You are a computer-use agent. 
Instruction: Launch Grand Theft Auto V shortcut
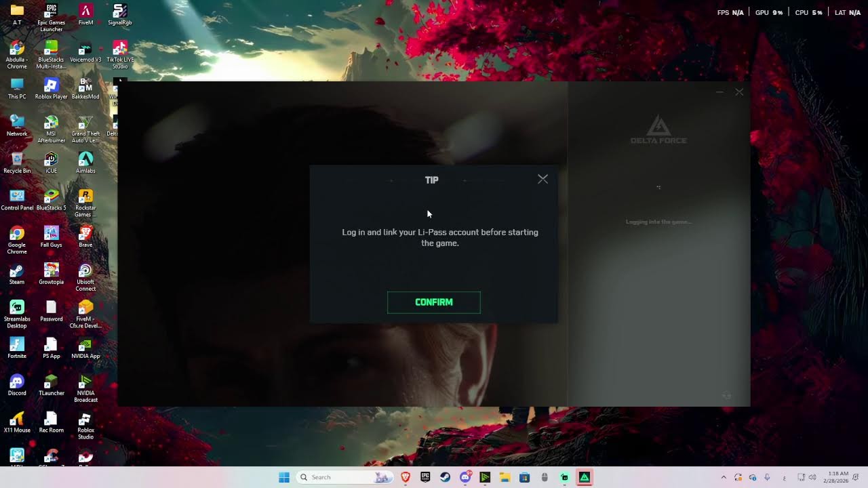coord(85,129)
